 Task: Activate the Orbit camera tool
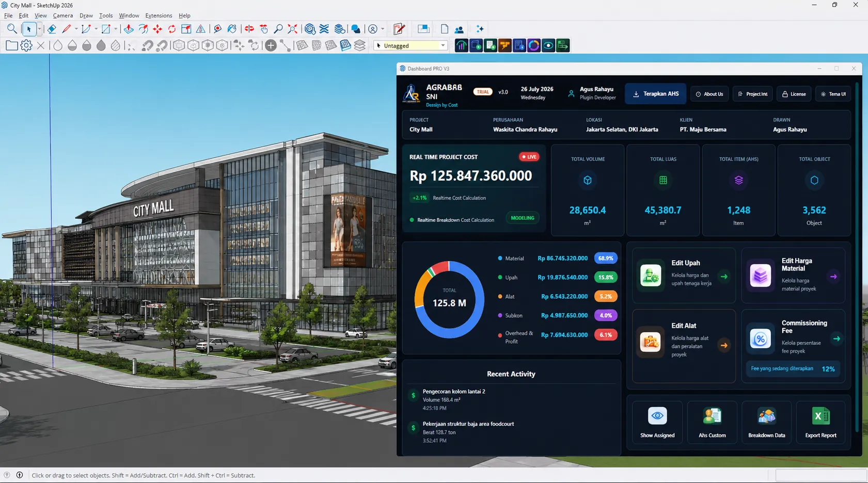click(249, 29)
